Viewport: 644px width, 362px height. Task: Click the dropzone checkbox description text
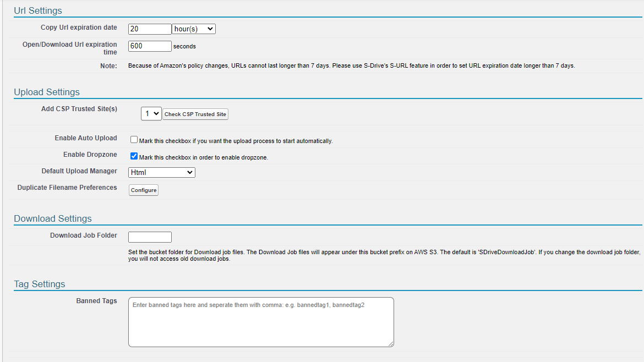[203, 158]
